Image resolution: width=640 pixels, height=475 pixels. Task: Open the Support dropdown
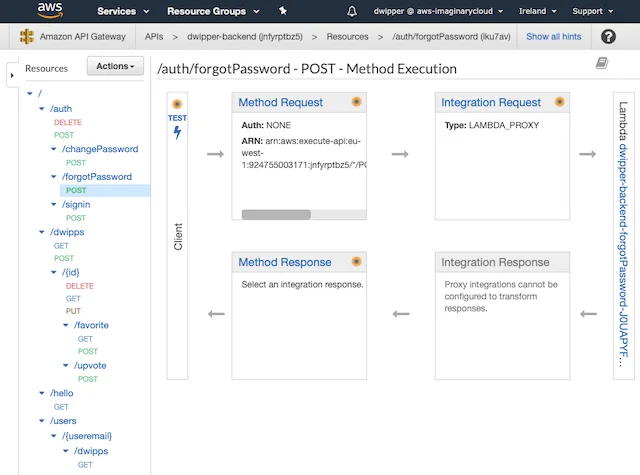(x=592, y=11)
